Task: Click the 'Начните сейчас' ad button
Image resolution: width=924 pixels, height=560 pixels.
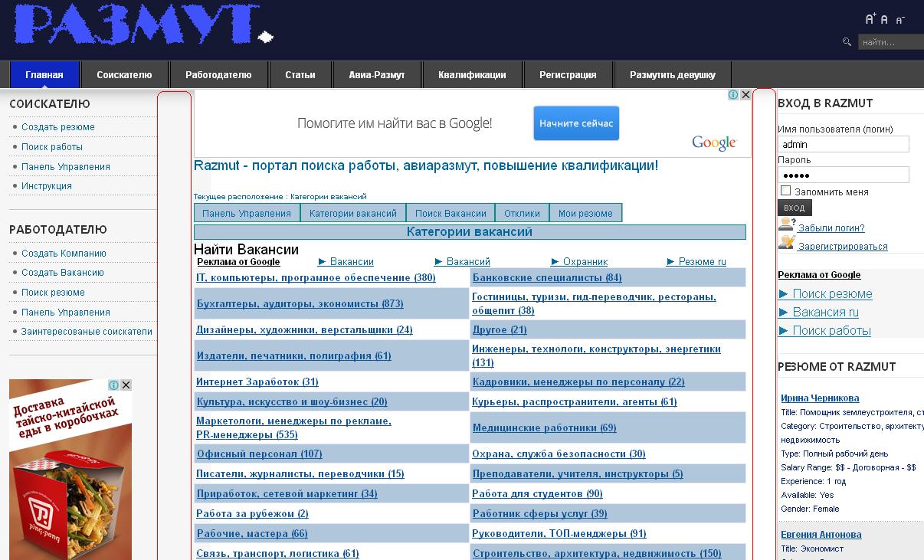Action: coord(576,123)
